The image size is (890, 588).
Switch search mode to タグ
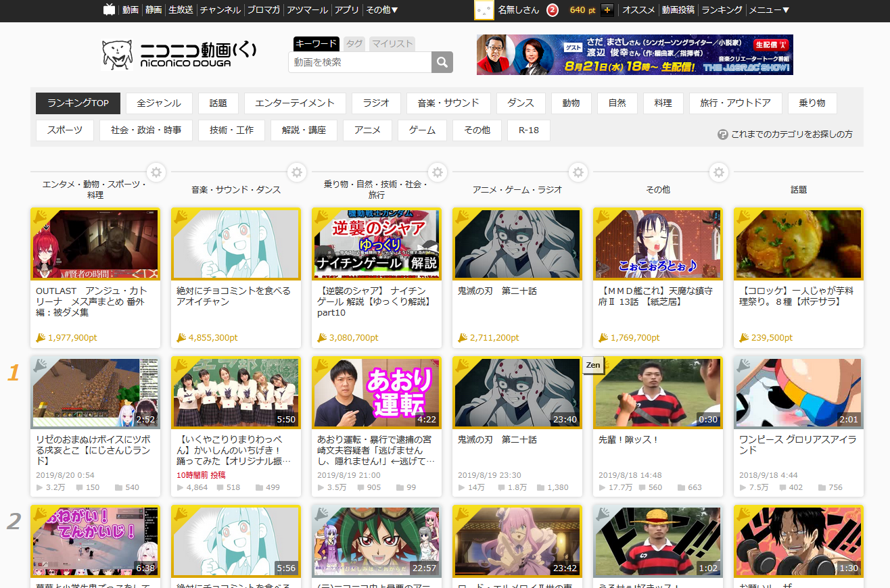[x=354, y=44]
